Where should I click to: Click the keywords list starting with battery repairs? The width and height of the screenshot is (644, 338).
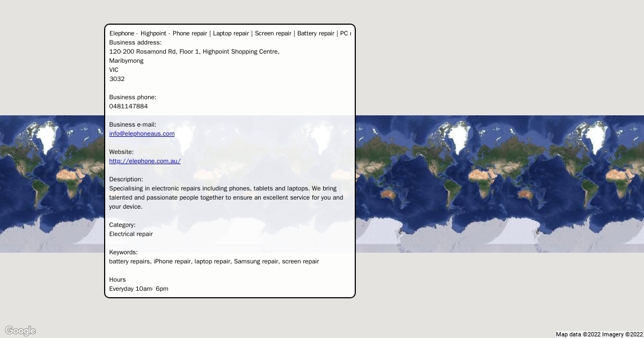point(214,261)
